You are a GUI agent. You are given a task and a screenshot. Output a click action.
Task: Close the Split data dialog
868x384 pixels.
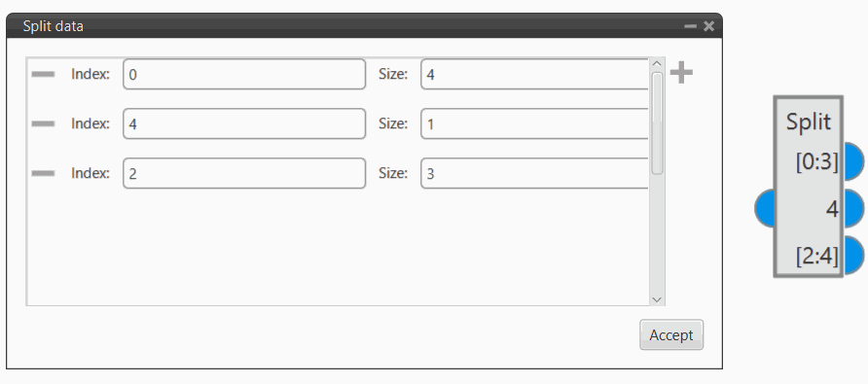(708, 26)
